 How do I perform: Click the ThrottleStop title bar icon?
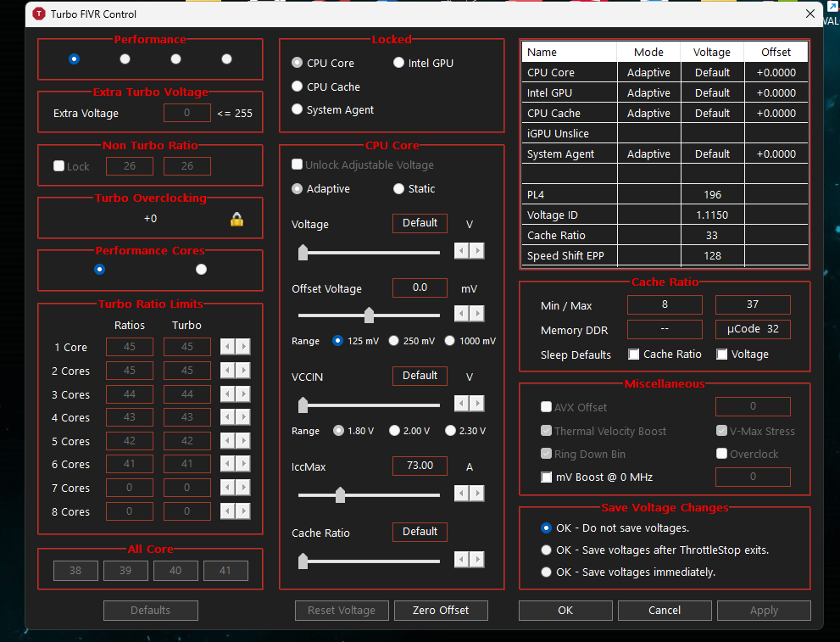pyautogui.click(x=39, y=14)
